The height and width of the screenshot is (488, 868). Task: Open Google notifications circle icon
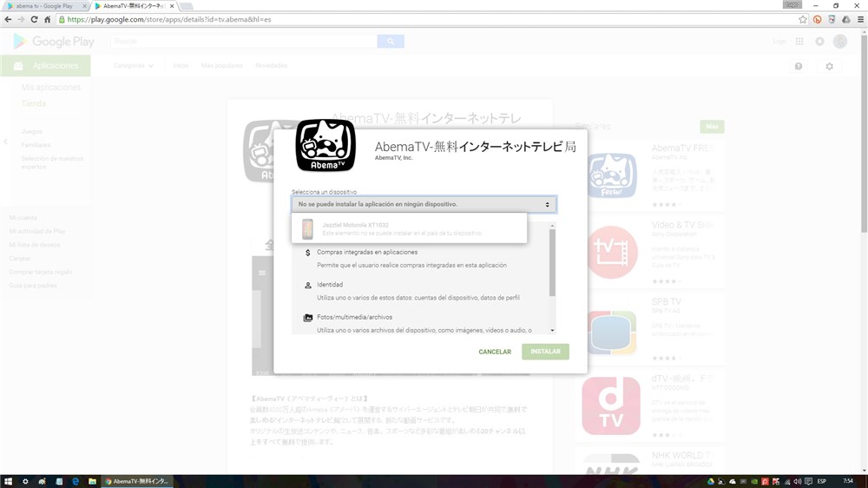tap(820, 42)
